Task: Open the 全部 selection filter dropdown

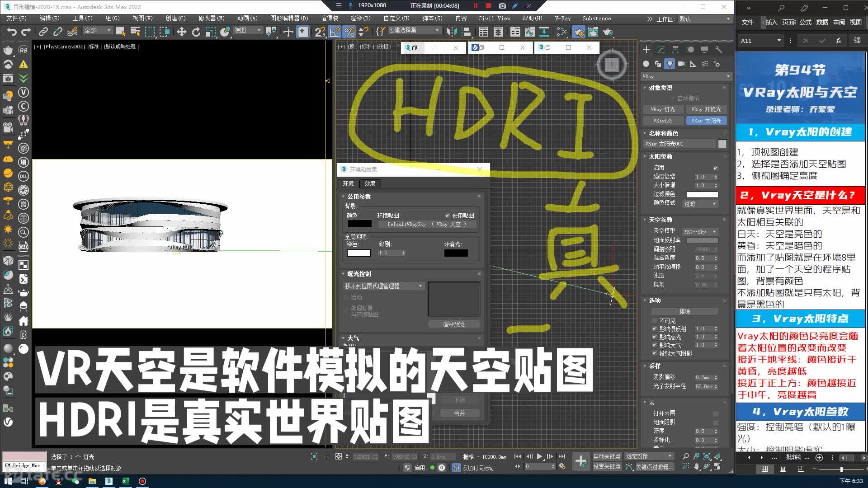Action: point(98,30)
